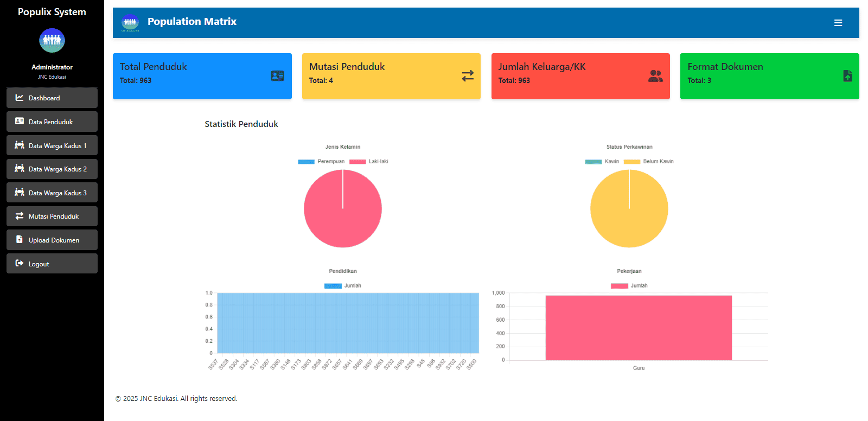Toggle Perempuan legend in Jenis Kelamin chart

coord(321,162)
